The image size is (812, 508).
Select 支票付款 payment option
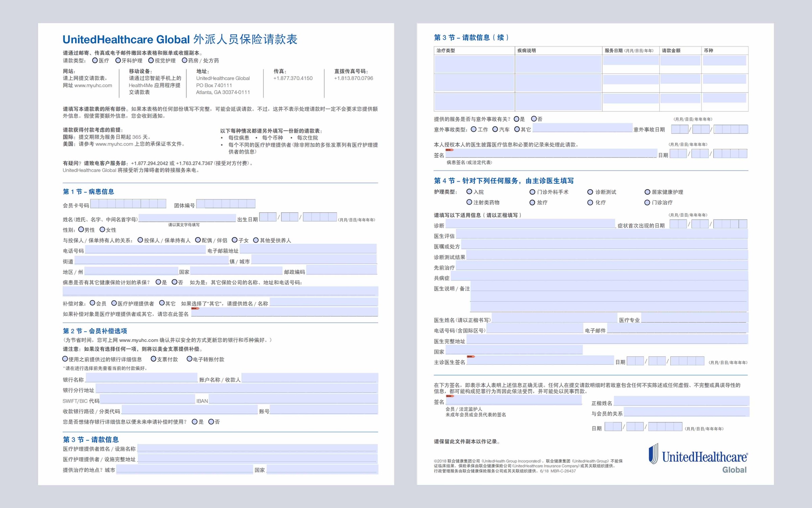153,359
